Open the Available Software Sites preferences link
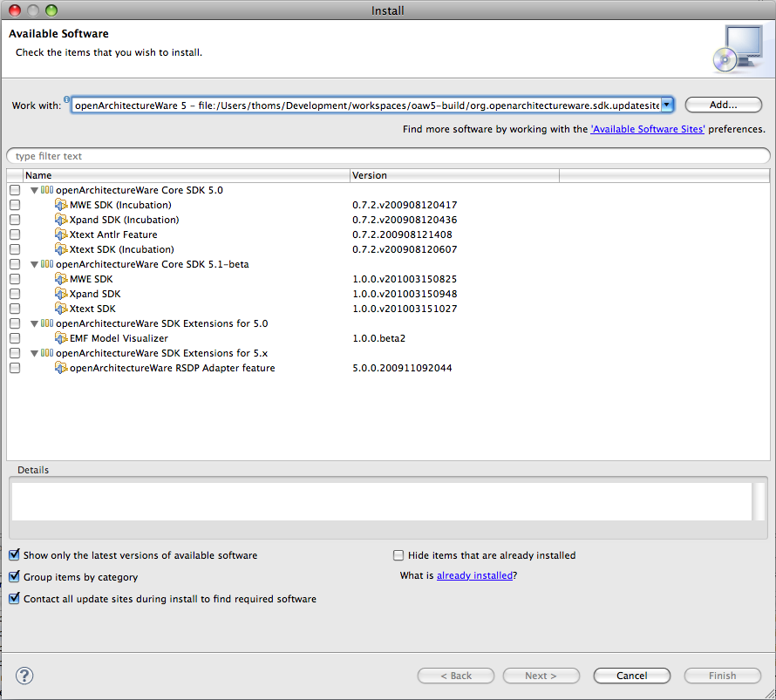Viewport: 776px width, 700px height. (647, 129)
